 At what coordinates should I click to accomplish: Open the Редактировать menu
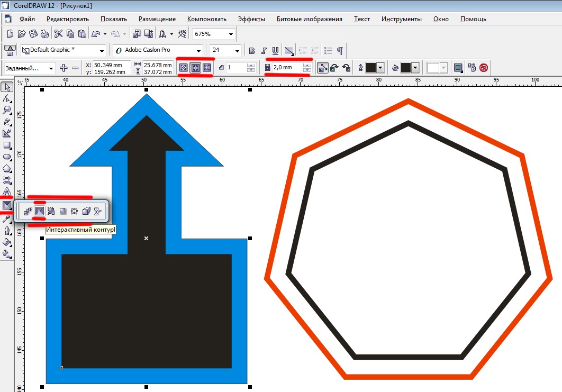67,19
